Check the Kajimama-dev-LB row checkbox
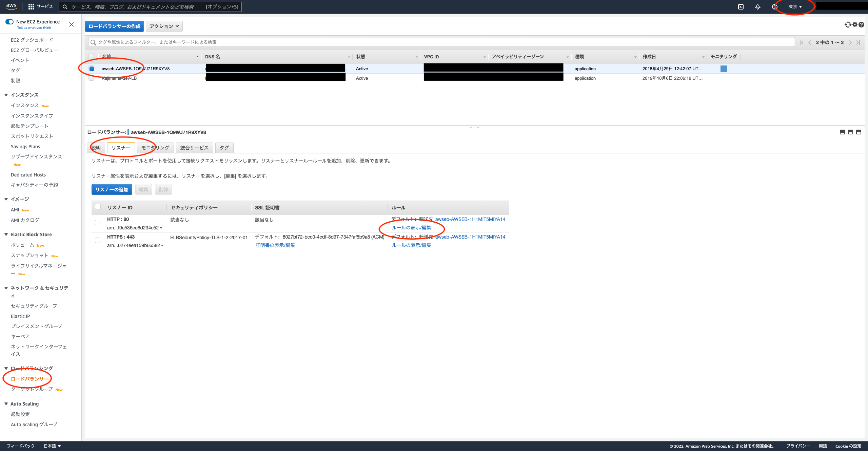This screenshot has height=451, width=868. pyautogui.click(x=91, y=78)
